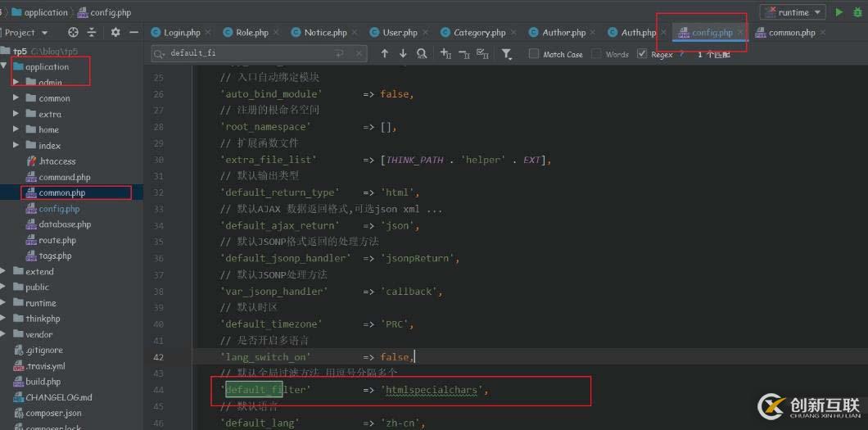
Task: Open Project panel settings gear
Action: [x=115, y=33]
